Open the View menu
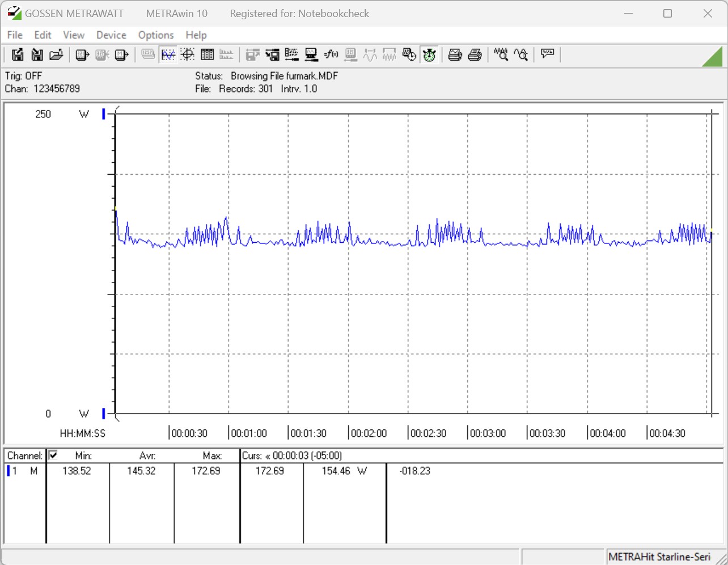This screenshot has height=565, width=728. [x=74, y=35]
